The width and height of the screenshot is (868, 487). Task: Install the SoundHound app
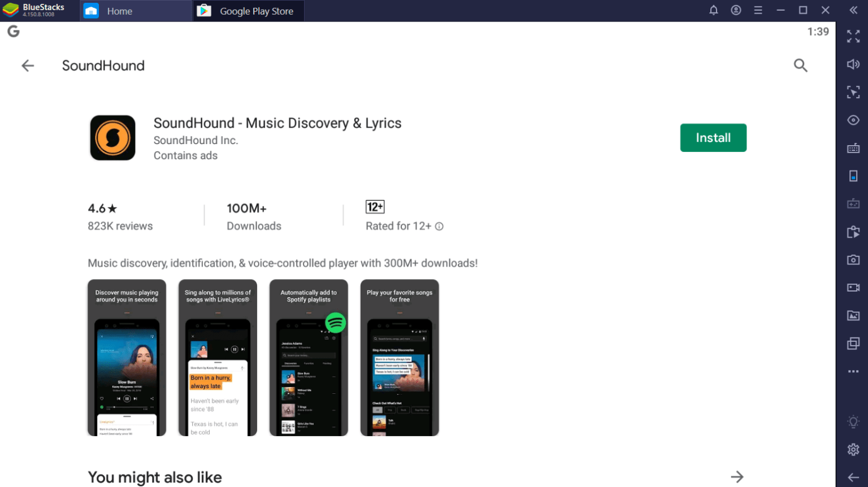713,137
